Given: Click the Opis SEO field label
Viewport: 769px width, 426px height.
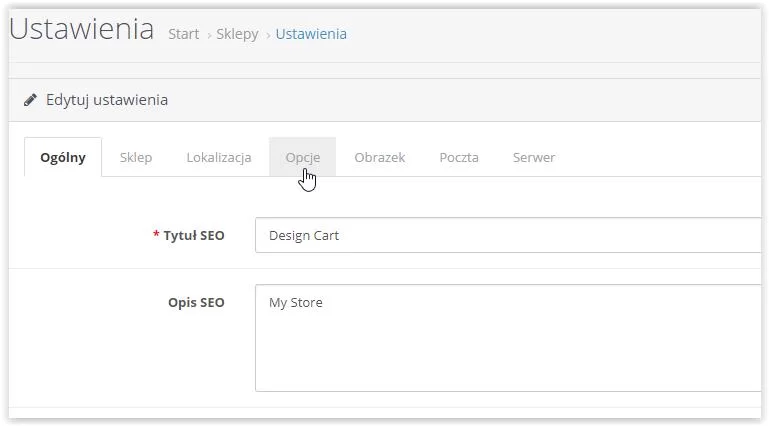Looking at the screenshot, I should tap(196, 302).
